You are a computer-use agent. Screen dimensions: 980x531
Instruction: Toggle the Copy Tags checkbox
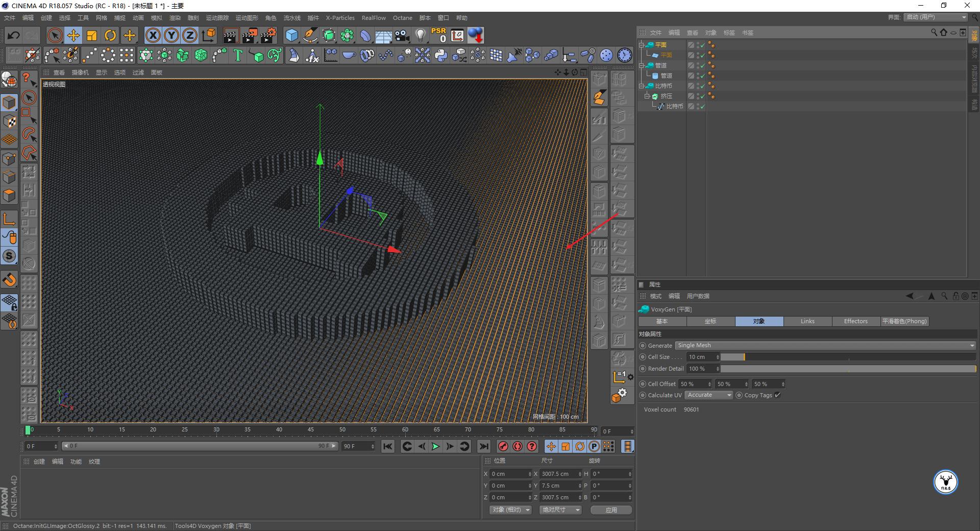(x=778, y=395)
